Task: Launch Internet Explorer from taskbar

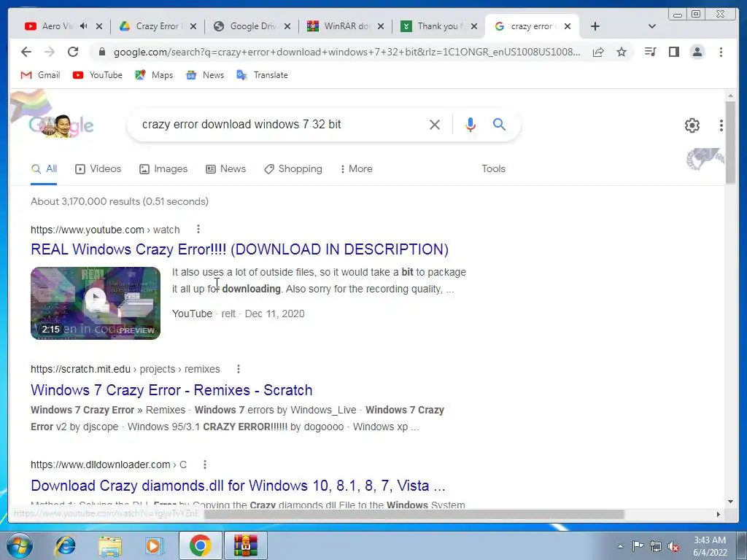Action: point(65,545)
